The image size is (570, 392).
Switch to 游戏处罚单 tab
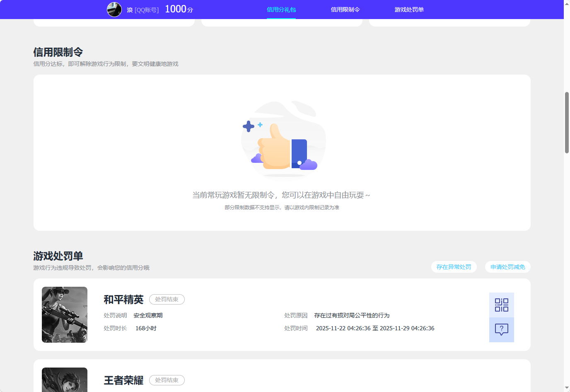pos(409,10)
